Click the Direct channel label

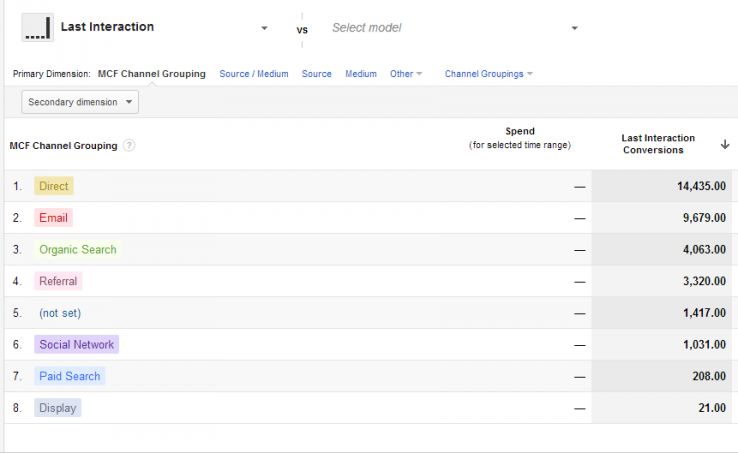point(53,186)
